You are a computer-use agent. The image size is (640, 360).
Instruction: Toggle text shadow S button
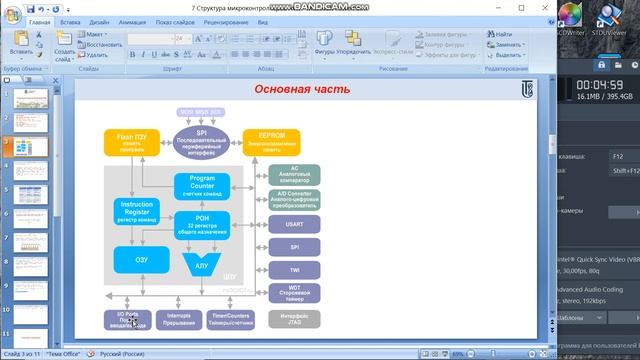click(176, 55)
